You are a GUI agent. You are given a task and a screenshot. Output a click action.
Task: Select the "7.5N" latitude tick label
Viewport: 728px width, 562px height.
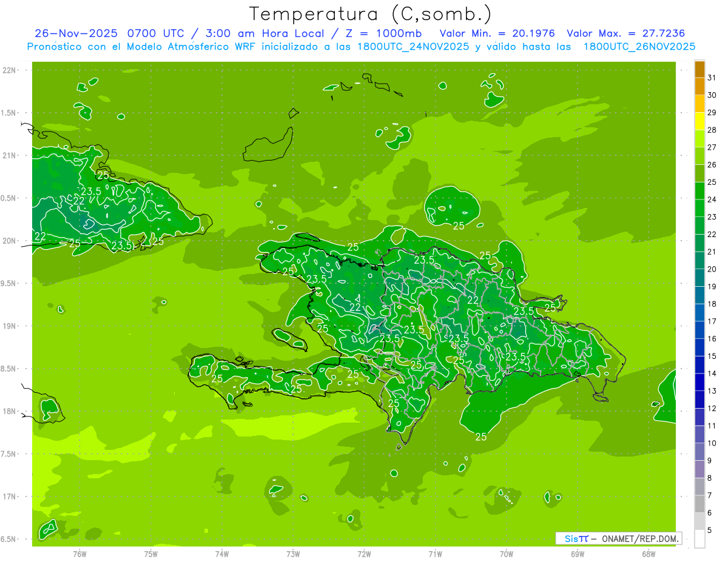(9, 454)
